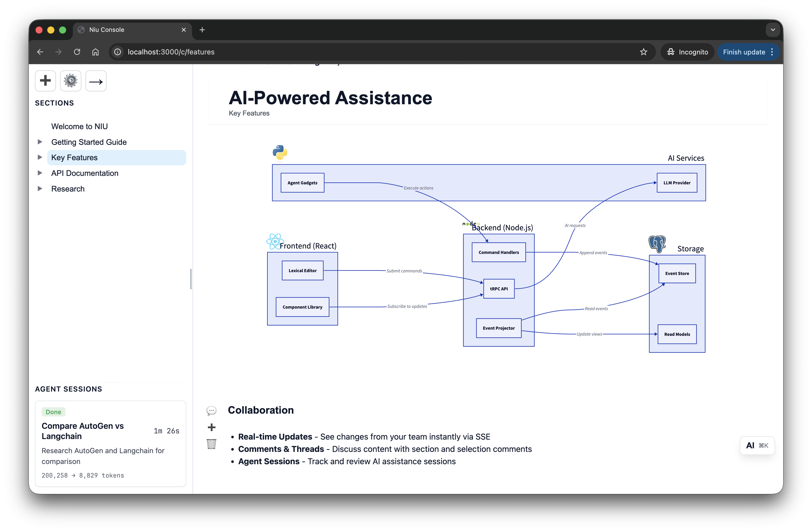Viewport: 812px width, 532px height.
Task: Click the LLM Provider diagram node
Action: [677, 183]
